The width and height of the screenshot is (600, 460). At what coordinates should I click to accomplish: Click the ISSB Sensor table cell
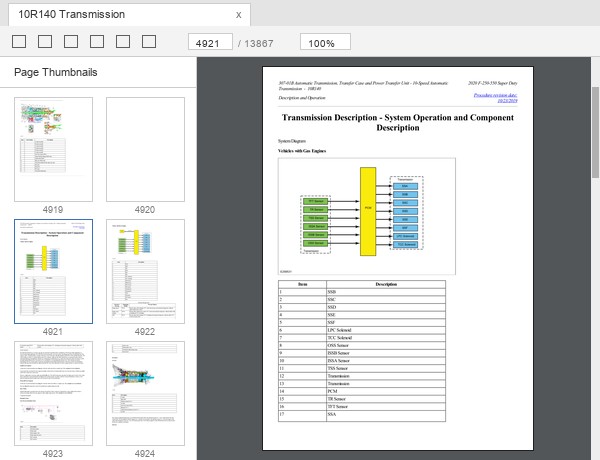[x=386, y=353]
